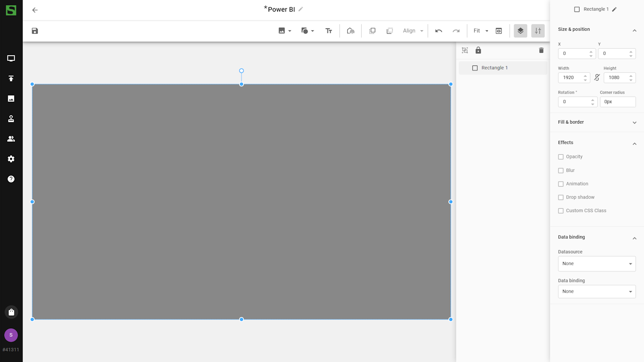The height and width of the screenshot is (362, 644).
Task: Click the Corner radius input field
Action: (617, 102)
